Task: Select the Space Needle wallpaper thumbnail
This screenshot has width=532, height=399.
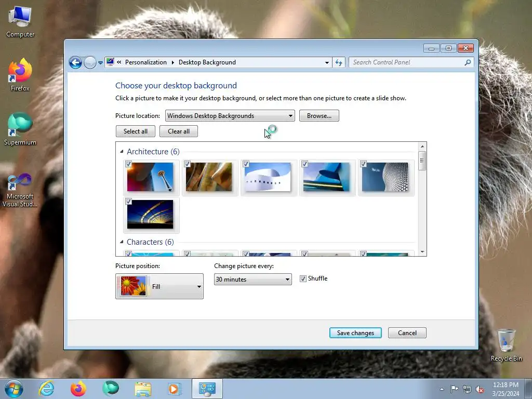Action: pos(150,177)
